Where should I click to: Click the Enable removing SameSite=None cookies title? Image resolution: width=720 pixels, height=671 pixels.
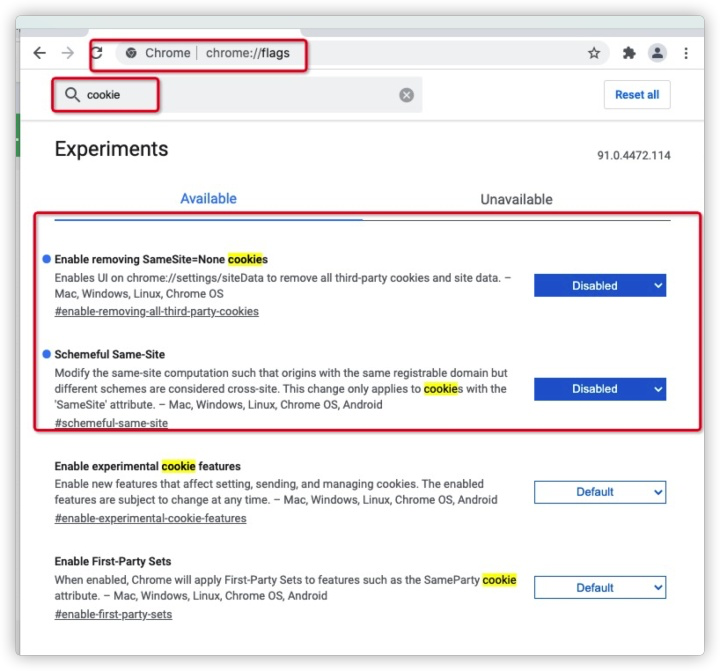(161, 259)
